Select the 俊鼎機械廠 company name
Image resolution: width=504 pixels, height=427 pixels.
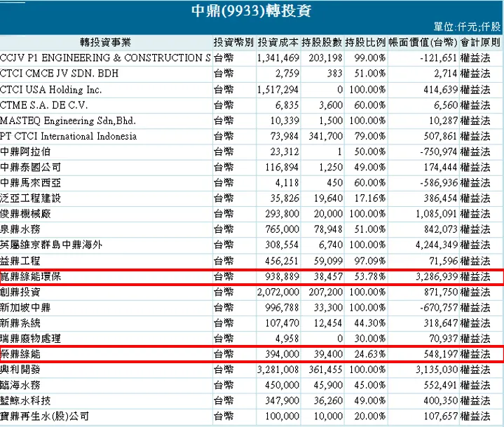tap(25, 214)
